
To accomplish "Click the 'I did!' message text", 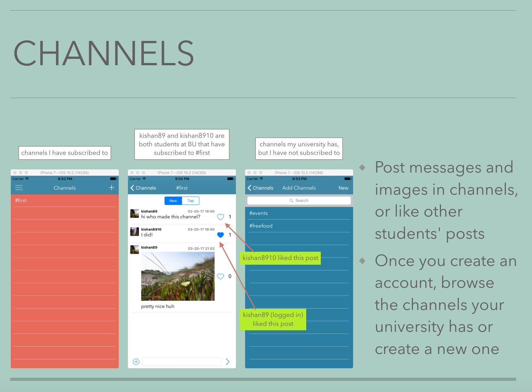I will pyautogui.click(x=147, y=235).
